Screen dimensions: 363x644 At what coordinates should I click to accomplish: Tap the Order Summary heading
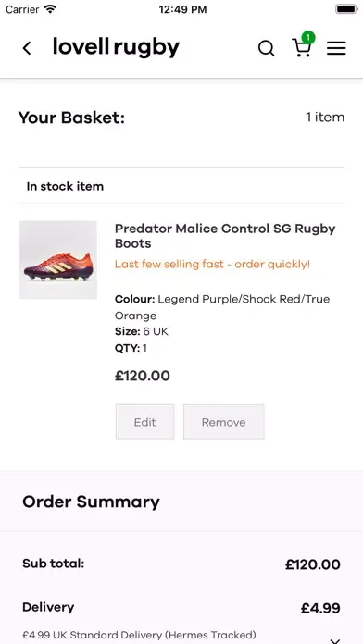click(91, 502)
